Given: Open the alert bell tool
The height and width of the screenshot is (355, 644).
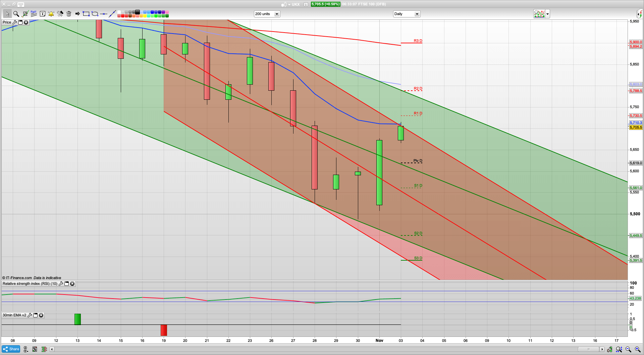Looking at the screenshot, I should [51, 14].
